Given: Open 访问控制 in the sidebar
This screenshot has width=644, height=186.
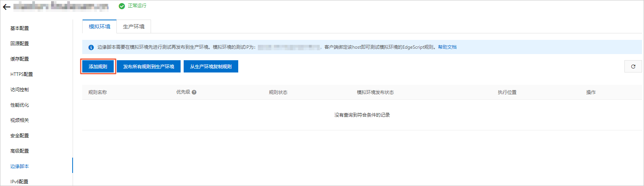Looking at the screenshot, I should pyautogui.click(x=20, y=90).
